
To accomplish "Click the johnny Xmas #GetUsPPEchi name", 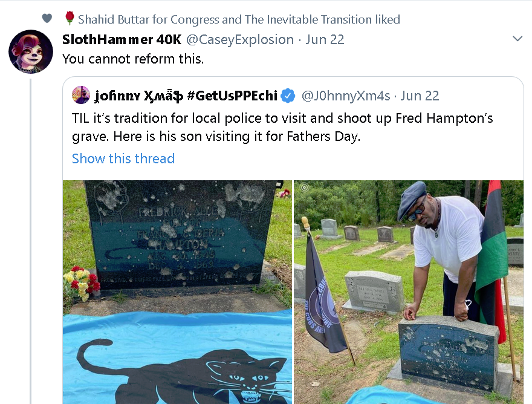I will tap(186, 96).
